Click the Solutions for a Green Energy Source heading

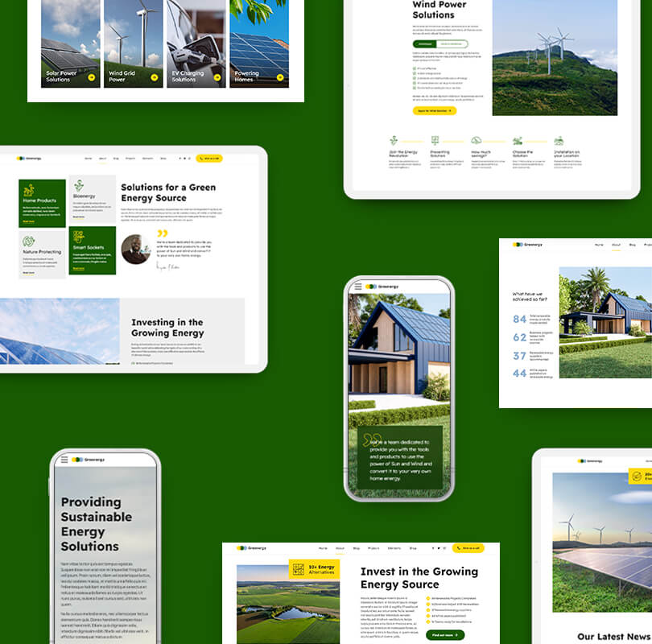[x=168, y=192]
